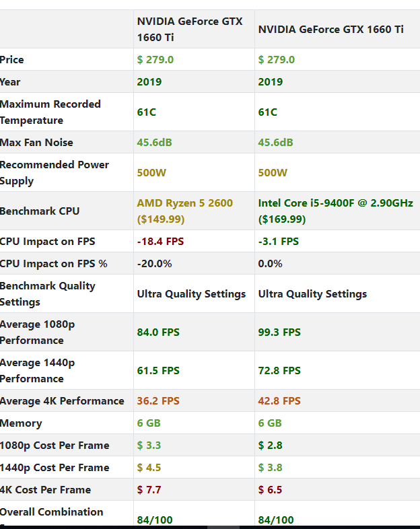Select the '42.8 FPS' 4K value
The height and width of the screenshot is (529, 420).
279,401
